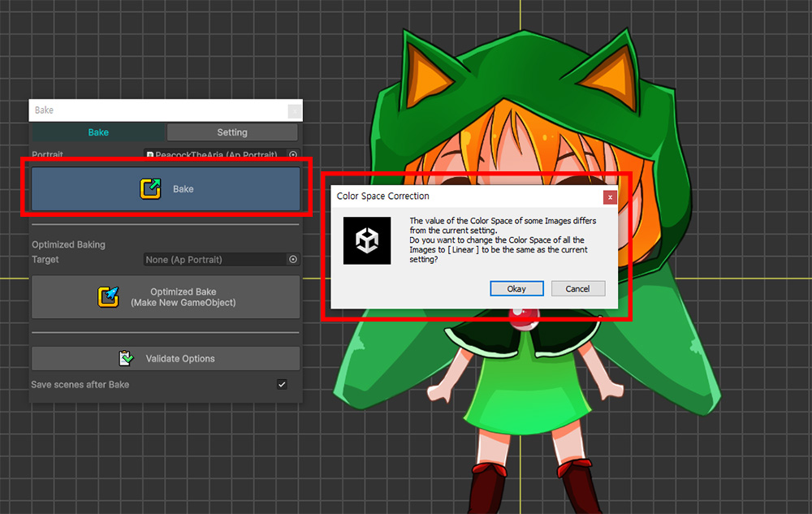The width and height of the screenshot is (812, 514).
Task: Close the Color Space Correction dialog
Action: [610, 197]
